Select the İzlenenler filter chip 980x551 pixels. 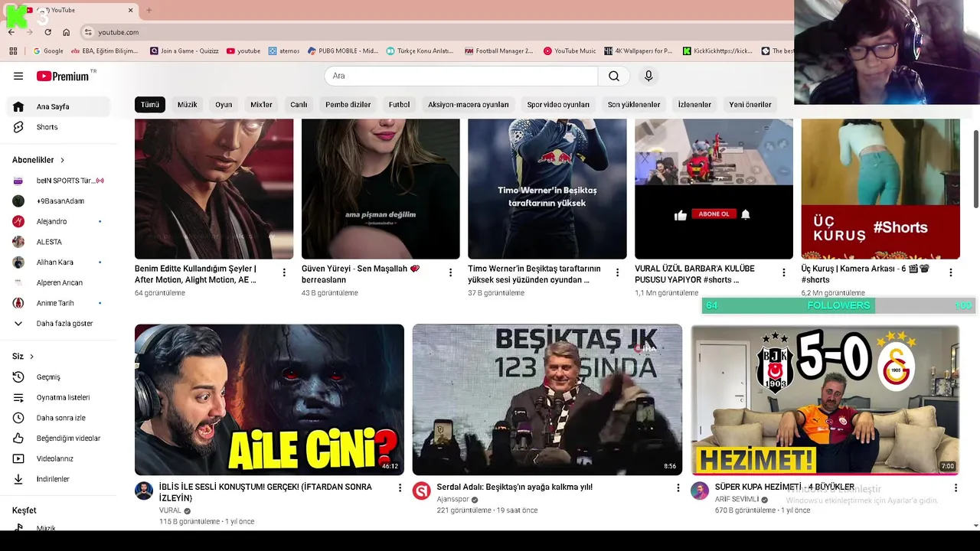pyautogui.click(x=694, y=105)
